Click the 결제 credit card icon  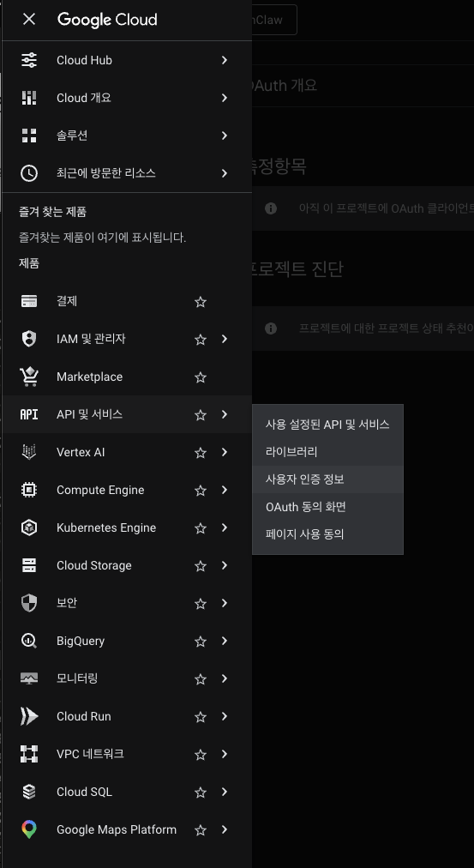click(29, 301)
